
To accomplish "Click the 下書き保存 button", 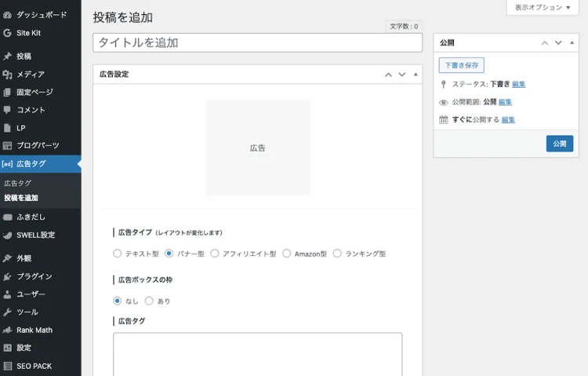I will click(461, 65).
